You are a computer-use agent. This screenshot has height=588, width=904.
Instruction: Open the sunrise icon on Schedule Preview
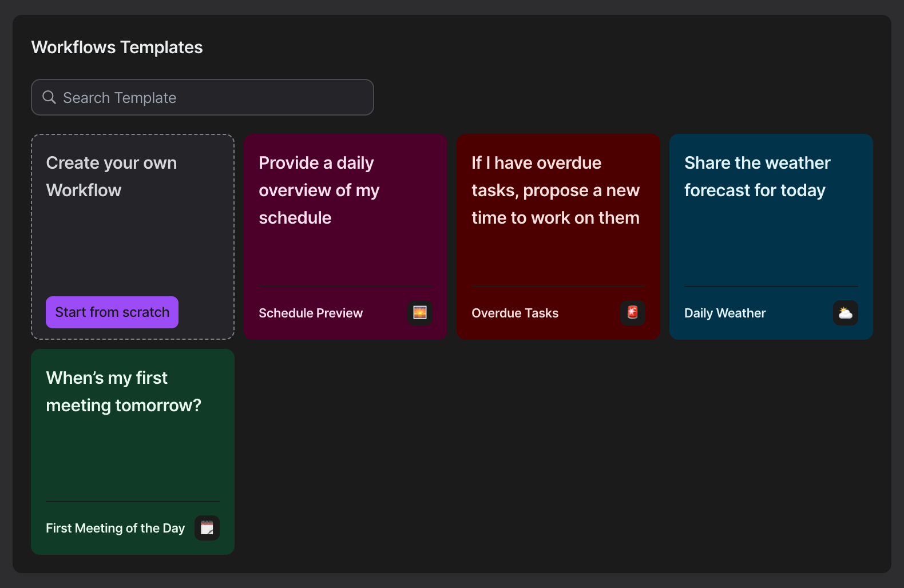[x=420, y=313]
